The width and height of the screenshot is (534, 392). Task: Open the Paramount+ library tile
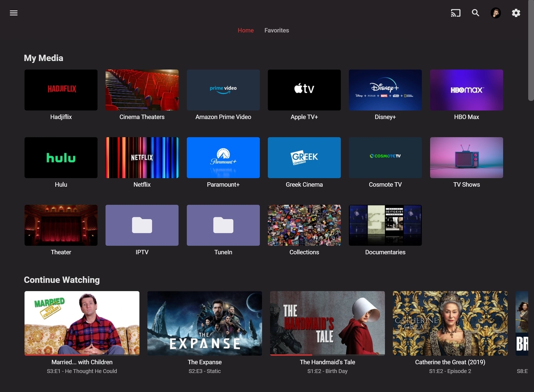[223, 157]
